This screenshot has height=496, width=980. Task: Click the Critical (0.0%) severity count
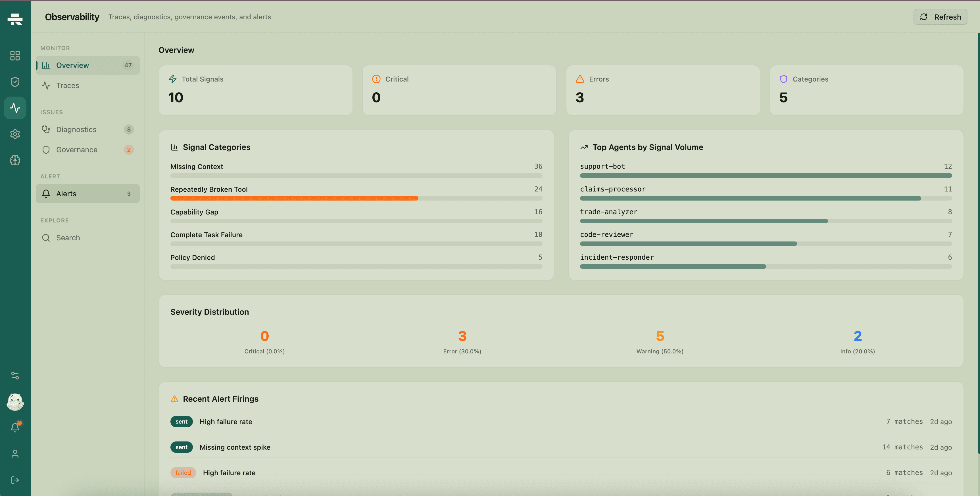[264, 336]
